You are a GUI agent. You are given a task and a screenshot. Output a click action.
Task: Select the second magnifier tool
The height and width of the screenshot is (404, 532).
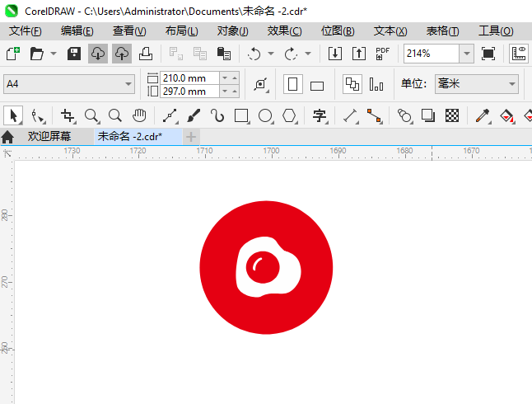click(x=115, y=115)
